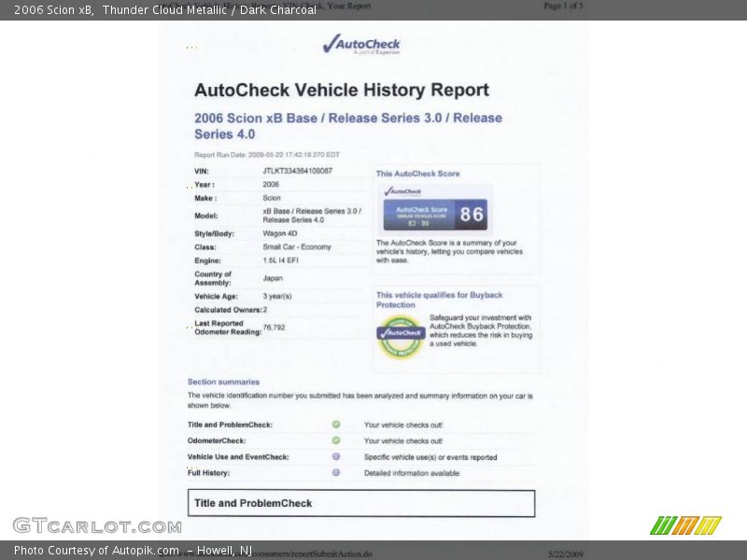This screenshot has width=747, height=560.
Task: Click info icon beside Vehicle Use and EventCheck
Action: 336,456
